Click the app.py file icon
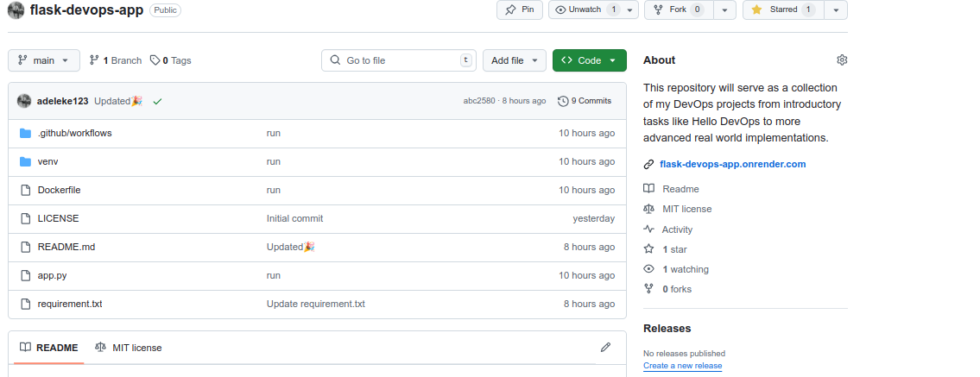 (x=26, y=275)
